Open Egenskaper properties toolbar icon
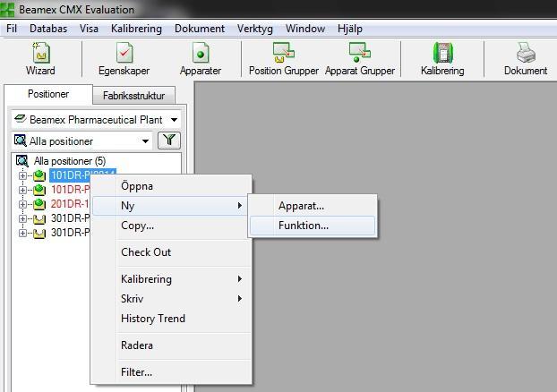Screen dimensions: 557x392 tap(124, 58)
